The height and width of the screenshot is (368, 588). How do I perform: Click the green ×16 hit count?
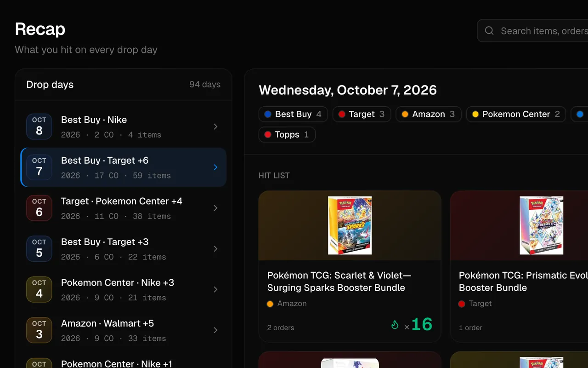click(x=418, y=325)
